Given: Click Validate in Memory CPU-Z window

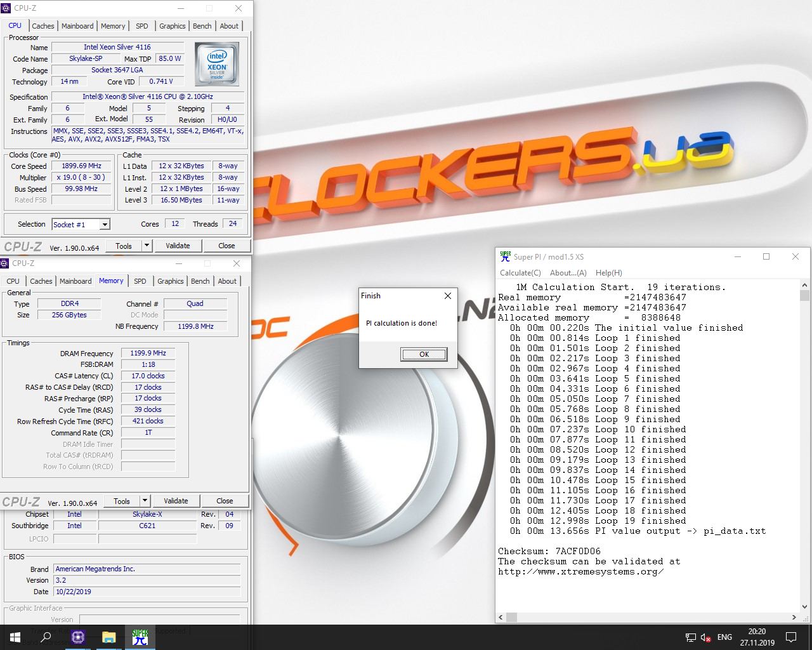Looking at the screenshot, I should (176, 501).
